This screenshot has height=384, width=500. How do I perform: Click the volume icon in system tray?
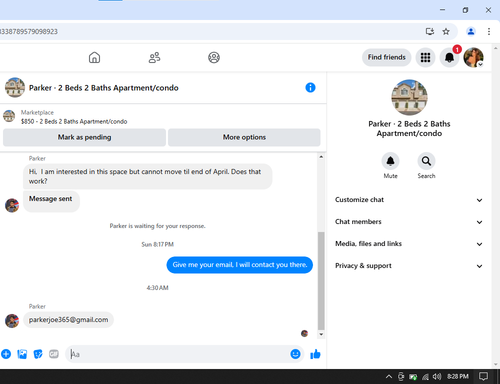(x=437, y=377)
